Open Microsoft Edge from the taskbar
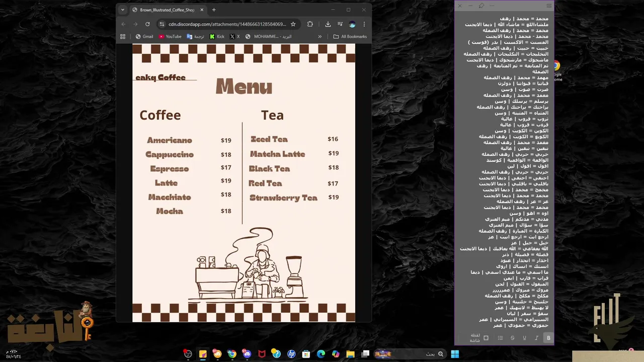This screenshot has width=644, height=362. point(321,354)
